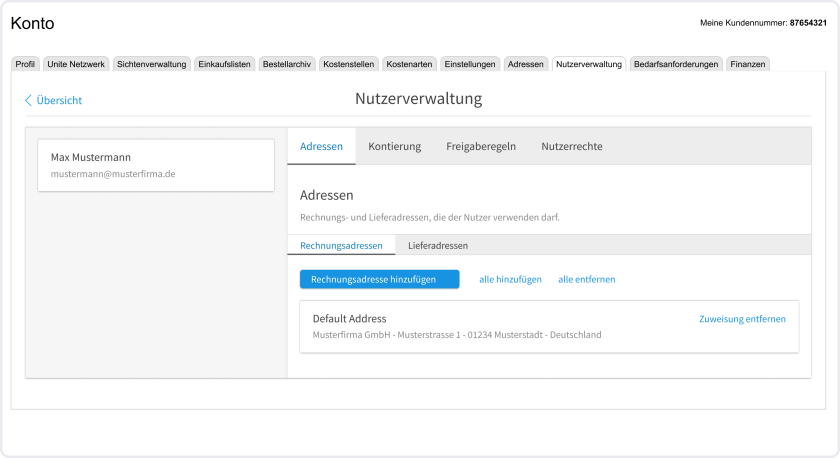Screen dimensions: 840x458
Task: Remove assignment via Zuweisung entfernen
Action: [x=741, y=319]
